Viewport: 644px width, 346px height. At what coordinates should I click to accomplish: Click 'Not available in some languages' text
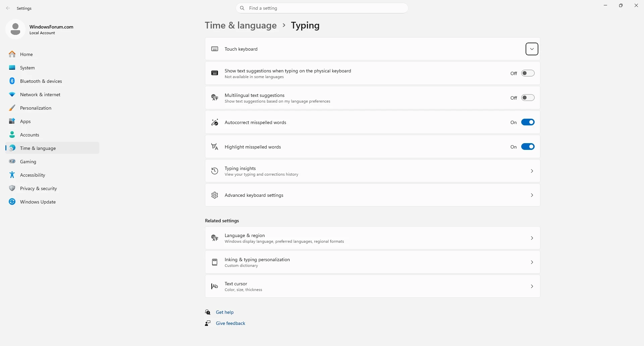254,77
